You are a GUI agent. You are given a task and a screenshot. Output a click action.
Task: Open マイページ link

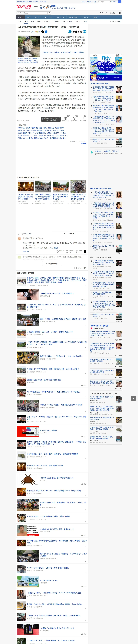103,13
